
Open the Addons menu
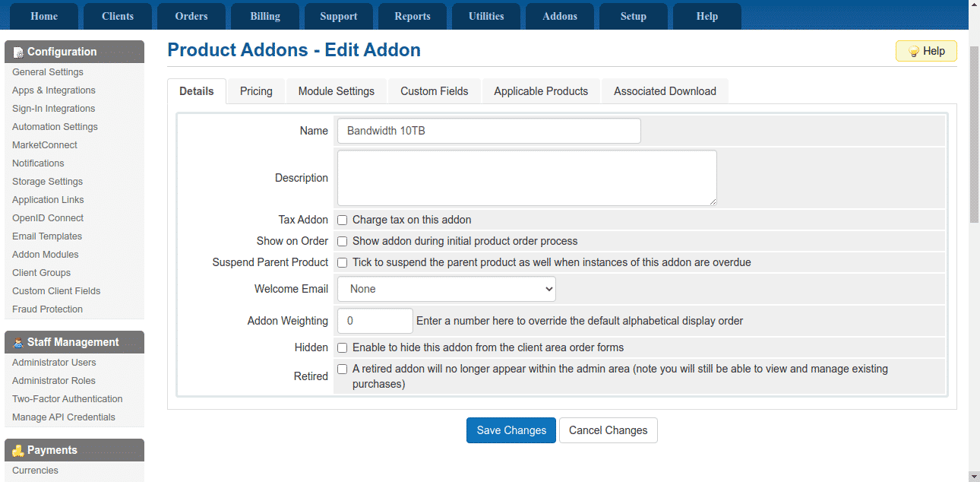coord(560,17)
